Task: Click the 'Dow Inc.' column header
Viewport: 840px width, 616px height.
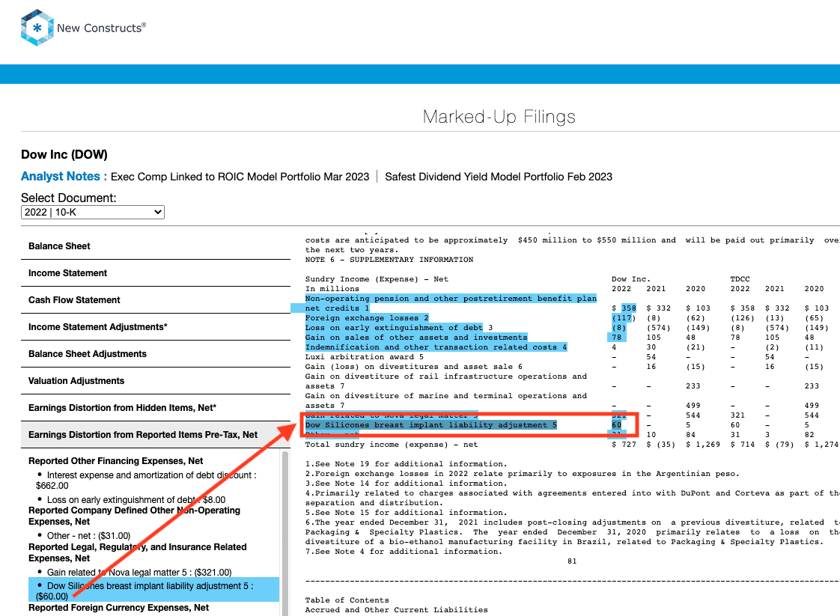Action: (x=631, y=279)
